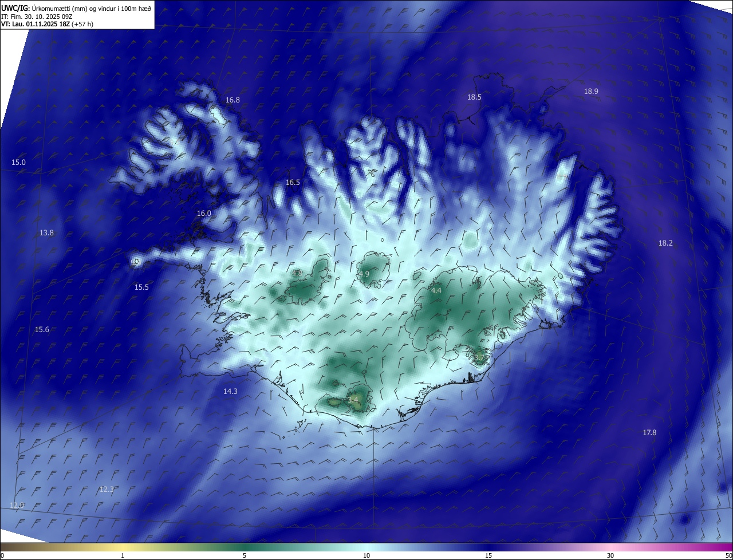Click the 17.8 value label
Screen dimensions: 733x560
649,432
